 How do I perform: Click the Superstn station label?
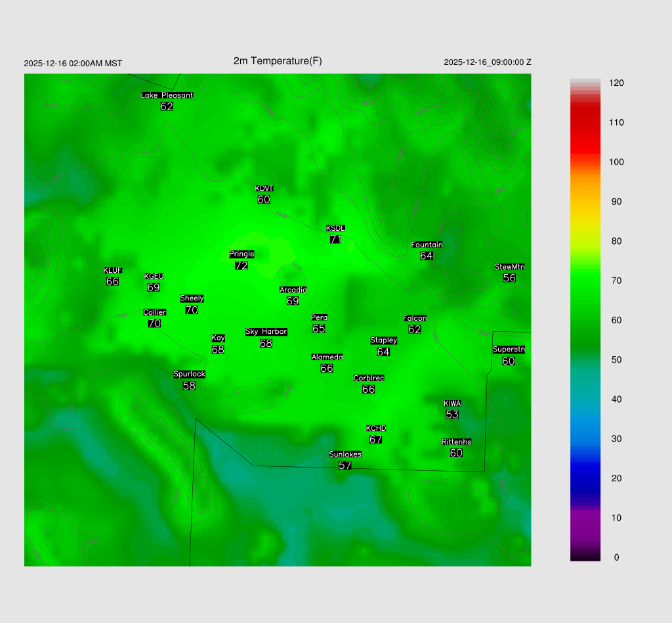(509, 350)
